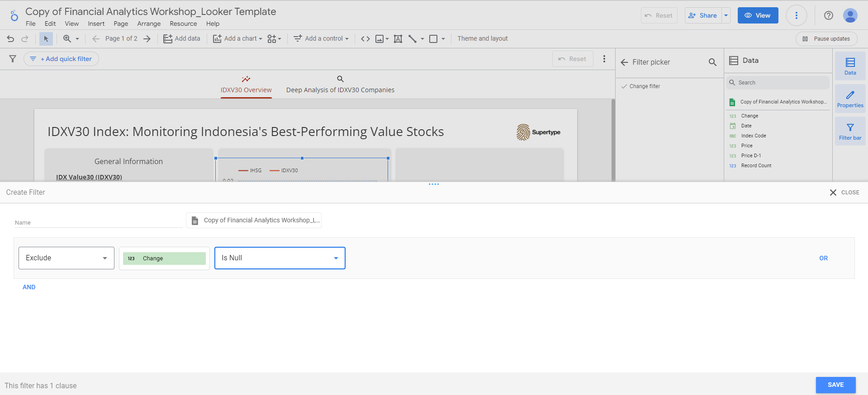Open filter bar more options menu
Viewport: 868px width, 395px height.
point(604,59)
